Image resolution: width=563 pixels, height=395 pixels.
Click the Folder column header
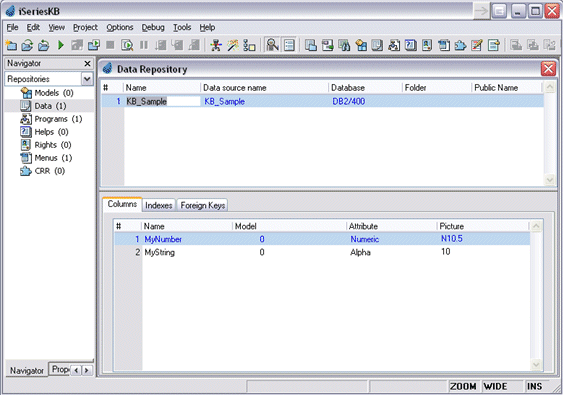pos(436,88)
